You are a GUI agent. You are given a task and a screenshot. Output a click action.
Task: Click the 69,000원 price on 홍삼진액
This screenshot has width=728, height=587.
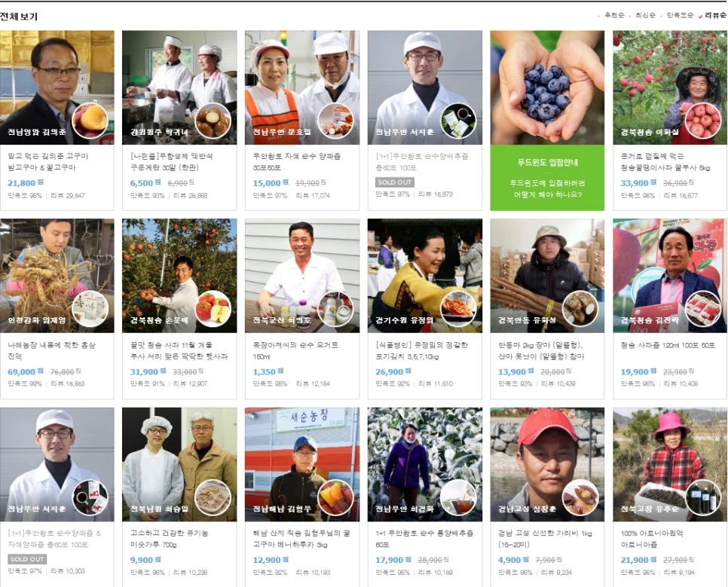pos(26,371)
